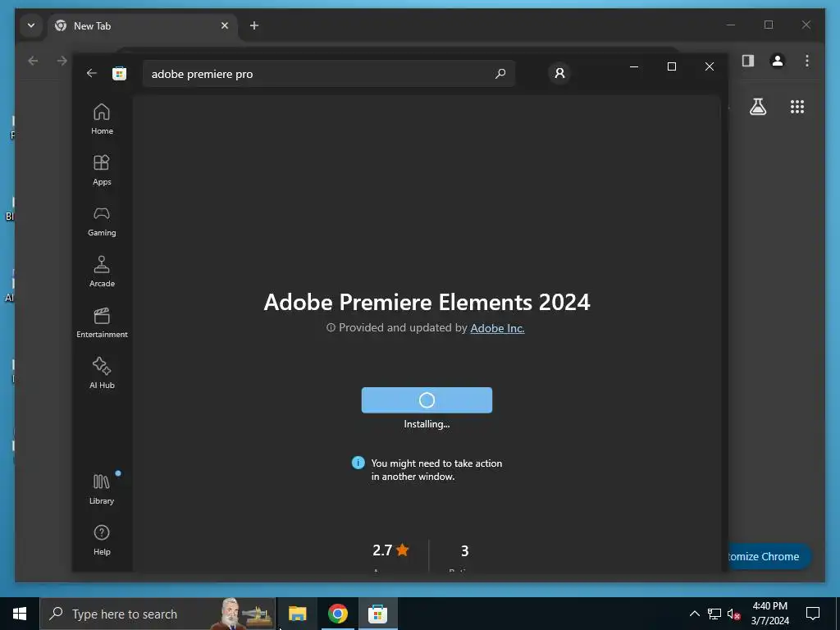The height and width of the screenshot is (630, 840).
Task: Click the muted volume tray icon
Action: click(734, 614)
